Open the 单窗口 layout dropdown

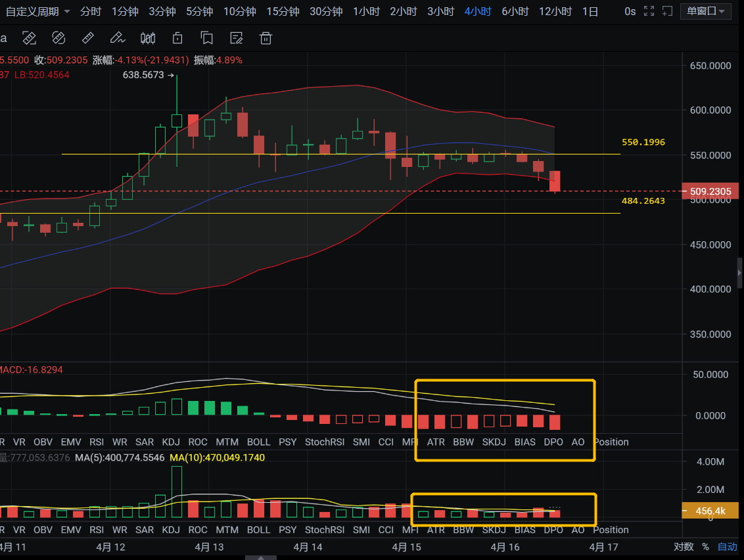pos(705,11)
